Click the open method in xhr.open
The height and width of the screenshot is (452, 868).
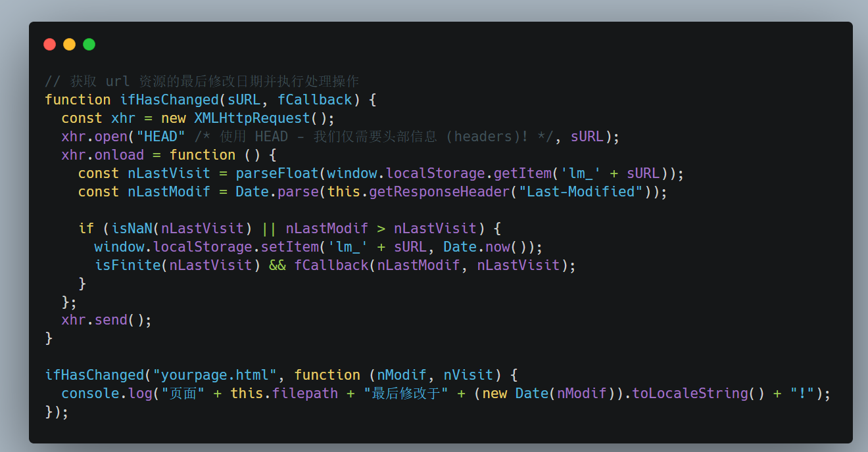click(x=111, y=137)
